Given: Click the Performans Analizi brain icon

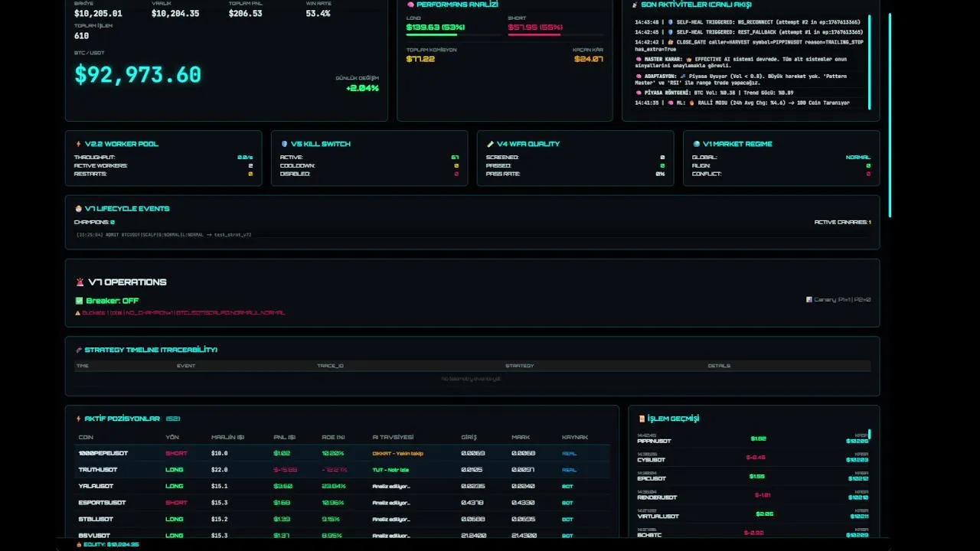Looking at the screenshot, I should [410, 5].
